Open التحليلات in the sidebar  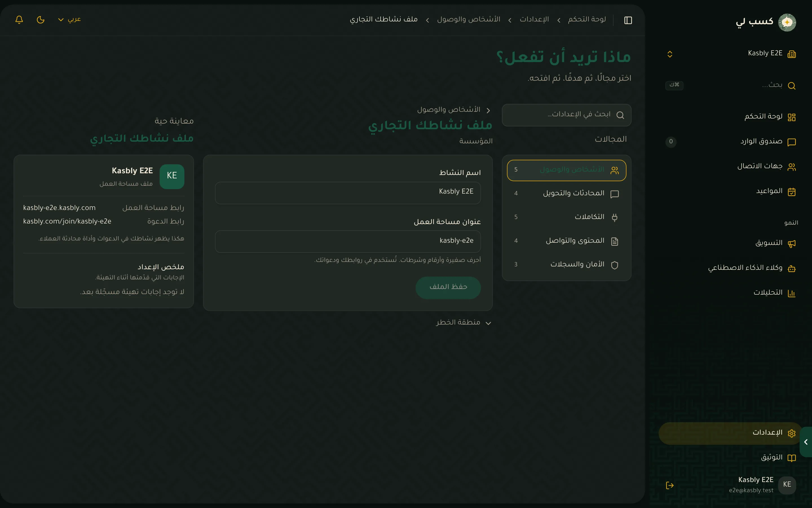731,293
